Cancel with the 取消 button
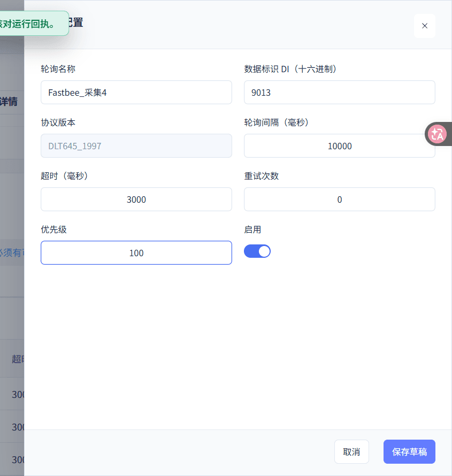 [351, 452]
